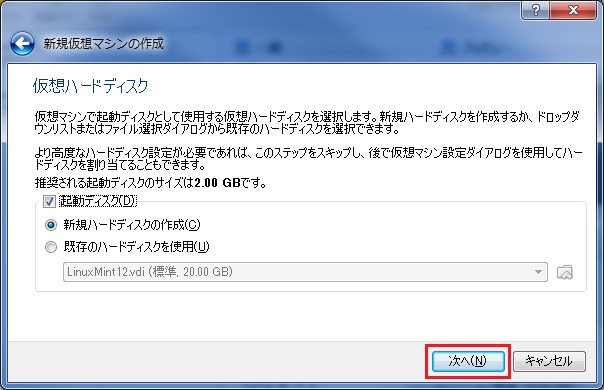Open the folder icon to choose a disk file
This screenshot has height=390, width=604.
[x=564, y=272]
